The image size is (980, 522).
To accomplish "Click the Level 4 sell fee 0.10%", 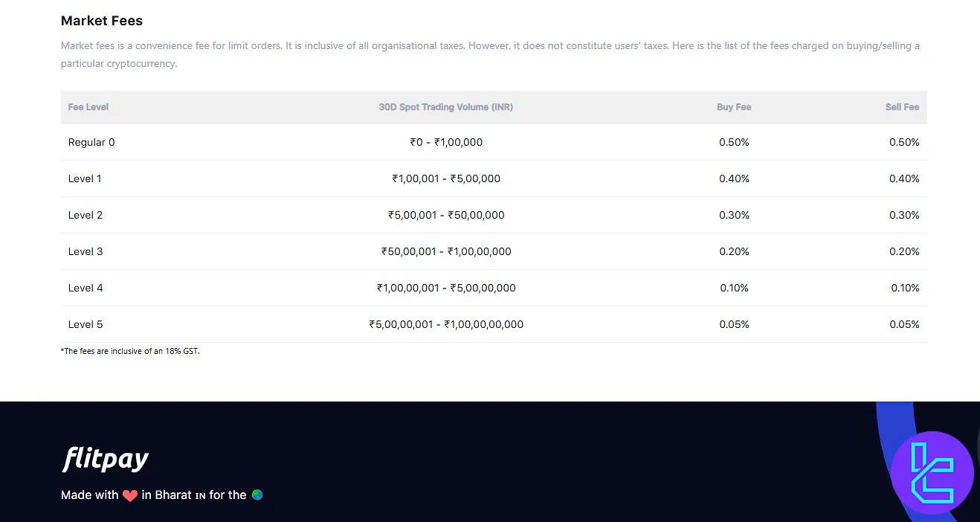I will coord(905,288).
